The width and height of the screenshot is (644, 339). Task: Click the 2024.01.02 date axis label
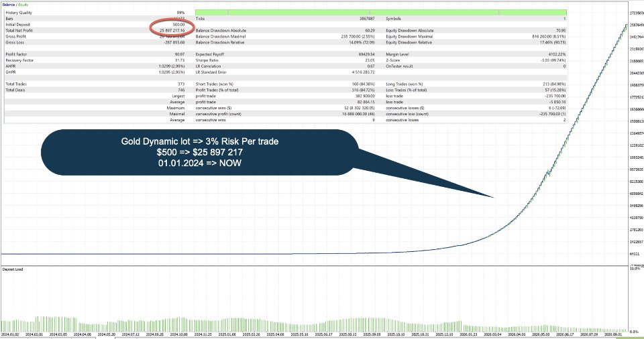(x=10, y=334)
